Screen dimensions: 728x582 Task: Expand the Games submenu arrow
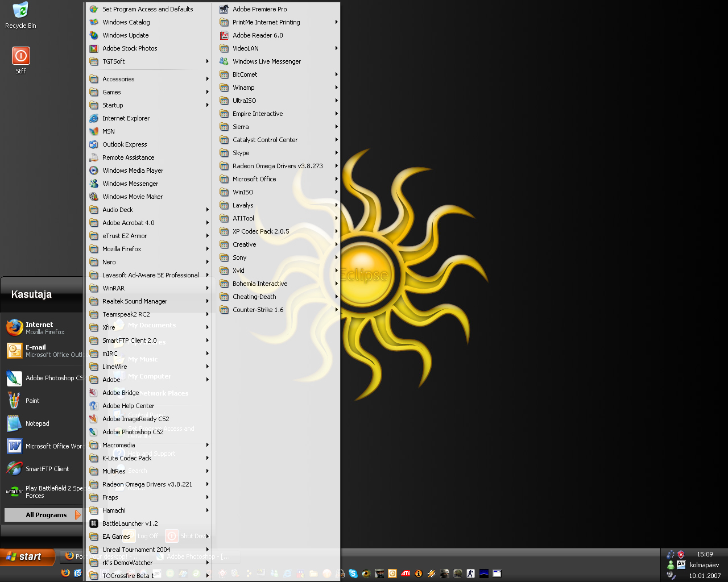click(207, 92)
